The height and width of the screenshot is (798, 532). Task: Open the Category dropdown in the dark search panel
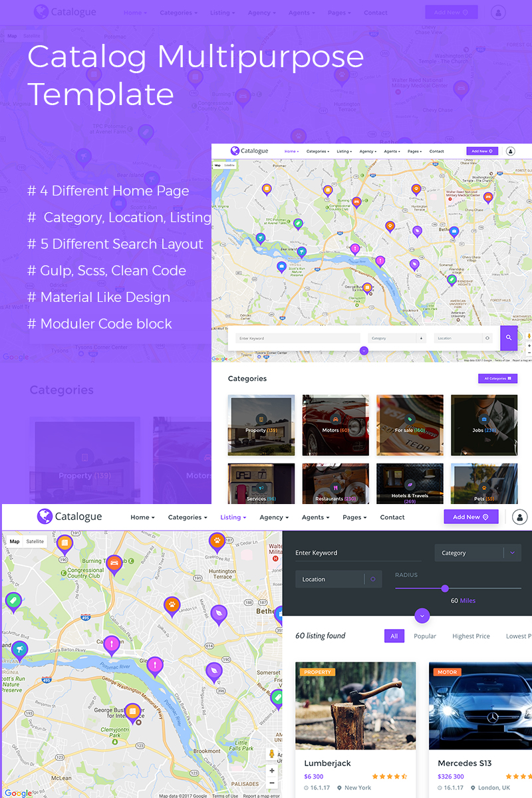[x=477, y=553]
